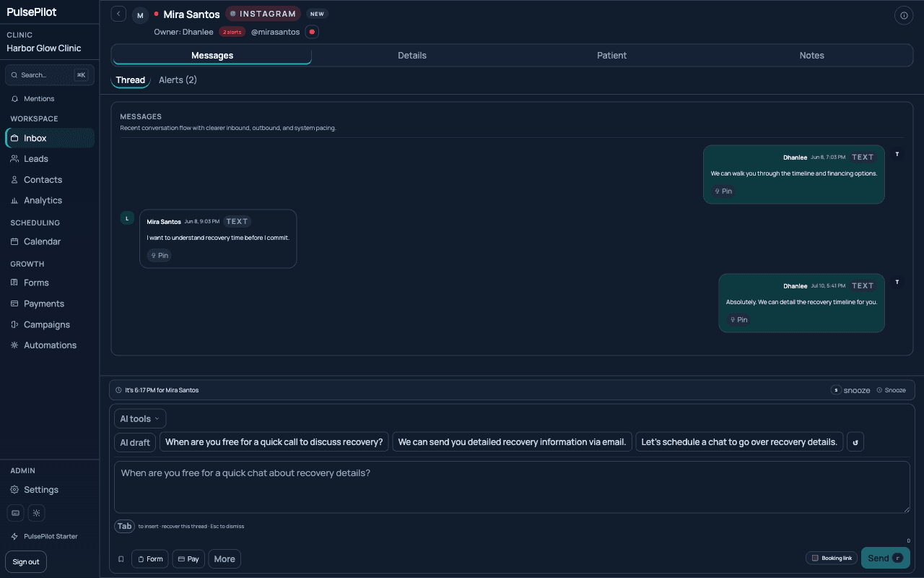
Task: Click the Instagram channel badge
Action: tap(263, 14)
